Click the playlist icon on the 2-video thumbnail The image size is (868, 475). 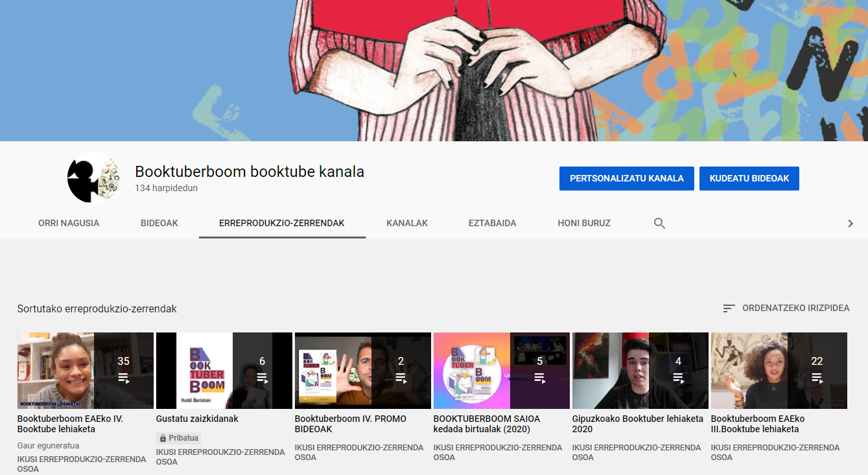401,378
